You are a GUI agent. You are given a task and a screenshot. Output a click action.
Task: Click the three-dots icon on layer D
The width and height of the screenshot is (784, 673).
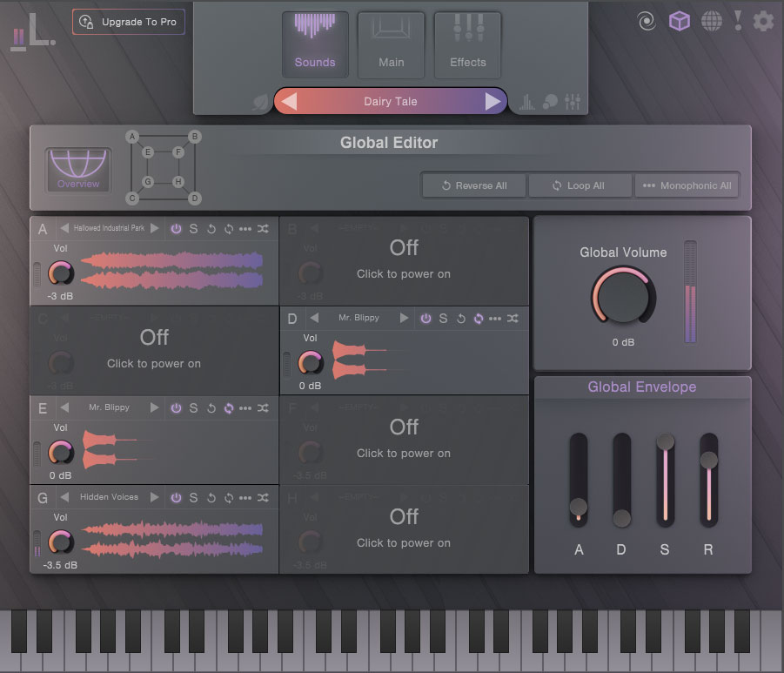click(x=494, y=319)
